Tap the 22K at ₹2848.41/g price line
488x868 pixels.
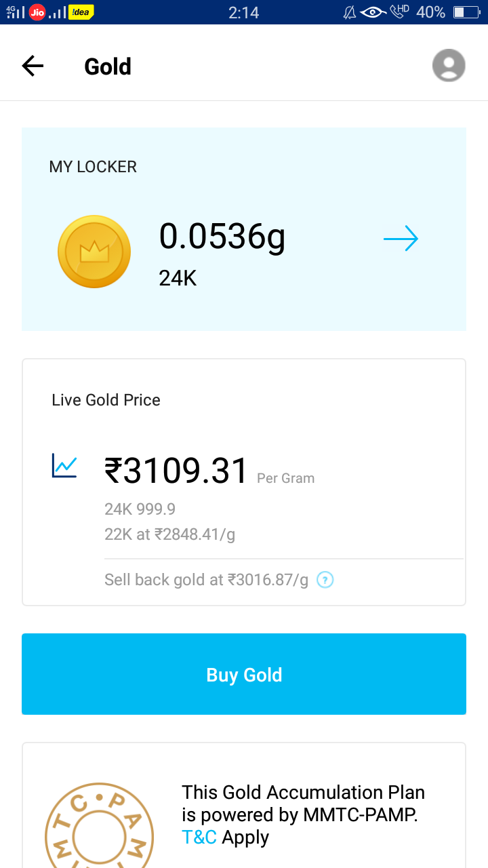pos(169,534)
